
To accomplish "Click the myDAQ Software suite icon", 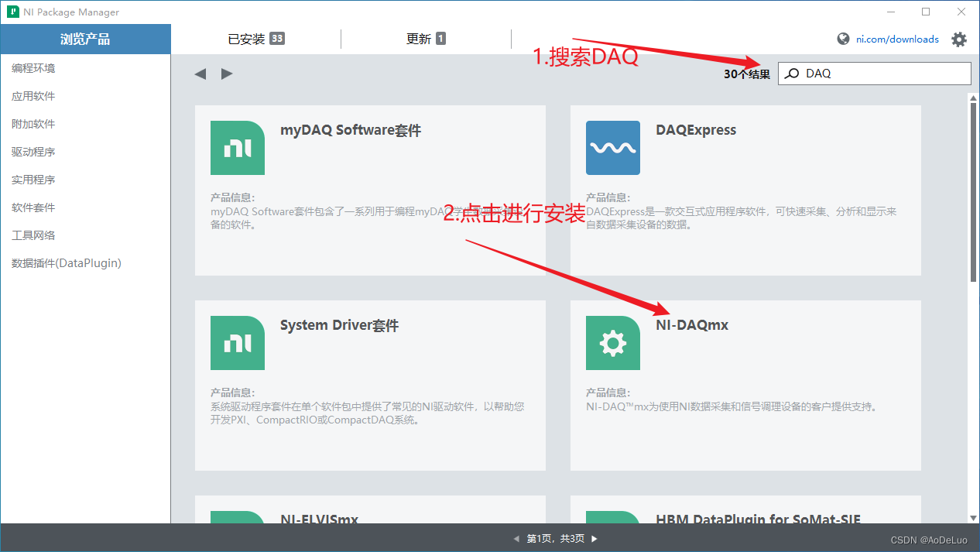I will [x=238, y=148].
